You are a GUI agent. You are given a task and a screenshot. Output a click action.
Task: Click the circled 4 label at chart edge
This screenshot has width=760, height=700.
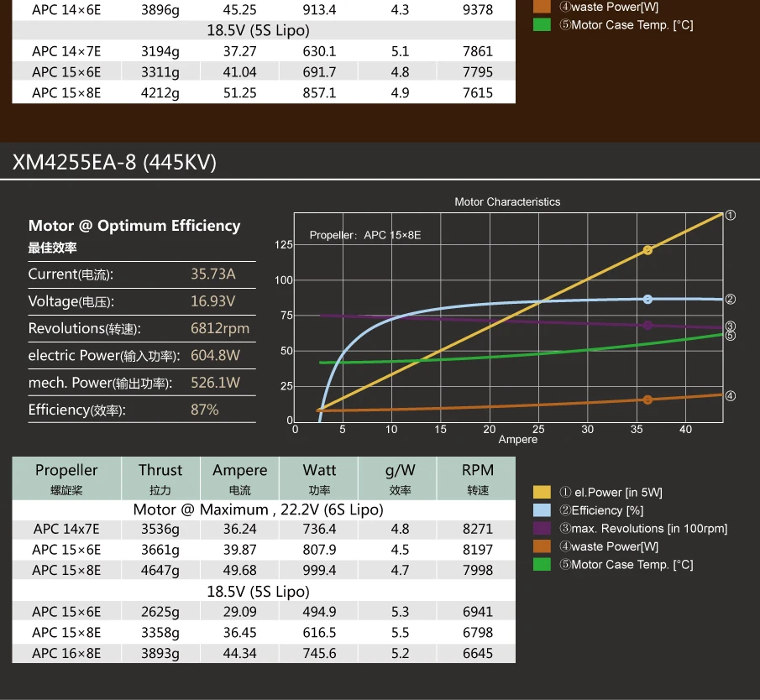coord(730,396)
